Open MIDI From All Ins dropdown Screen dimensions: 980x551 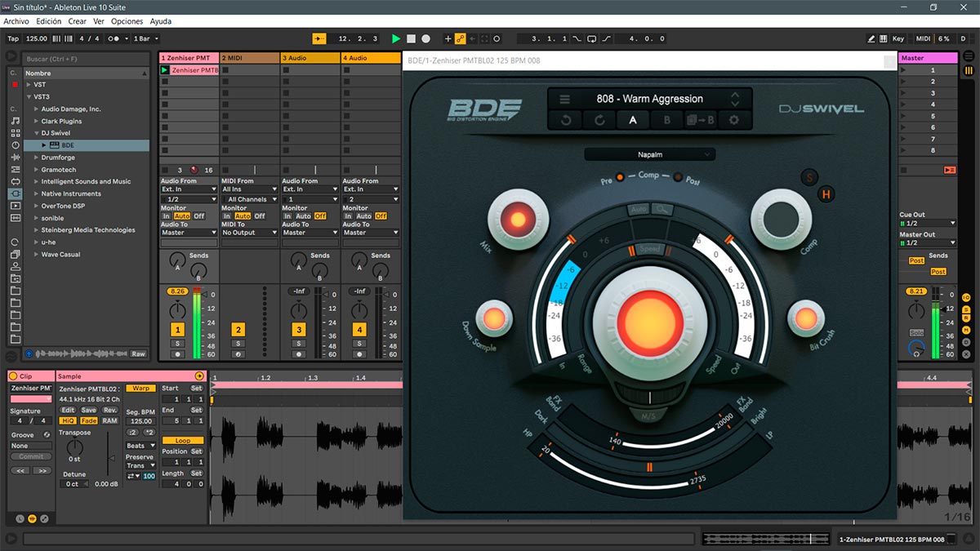[250, 189]
